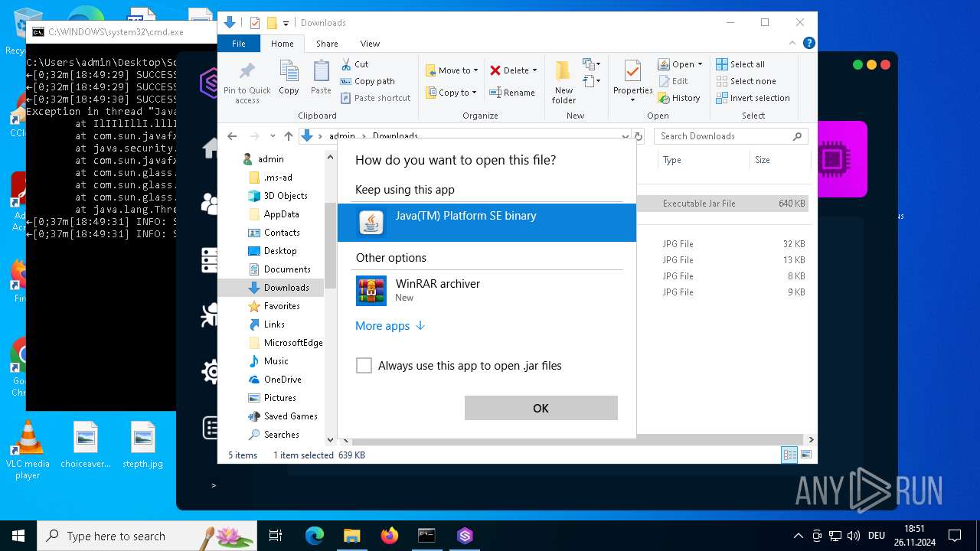The image size is (980, 551).
Task: Open the File menu tab
Action: (x=239, y=44)
